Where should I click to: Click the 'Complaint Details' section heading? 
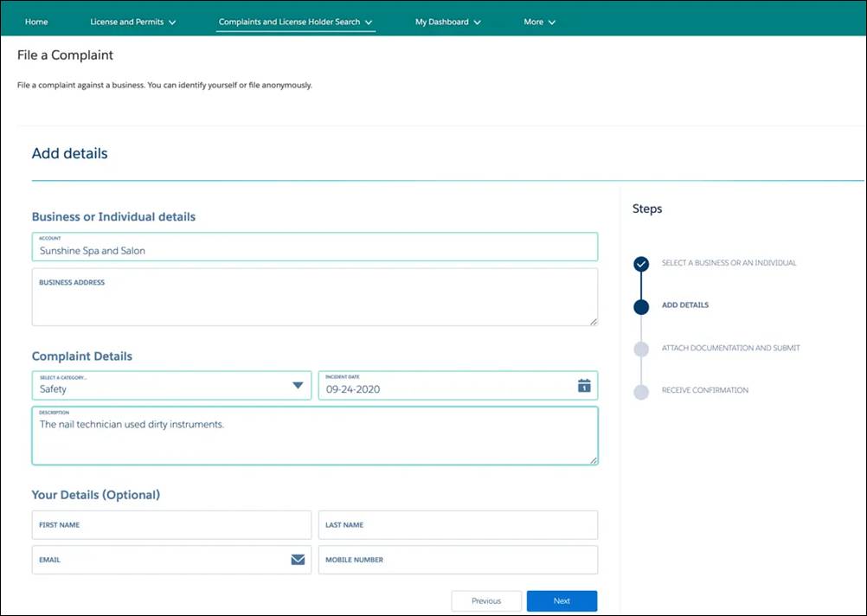pos(82,356)
